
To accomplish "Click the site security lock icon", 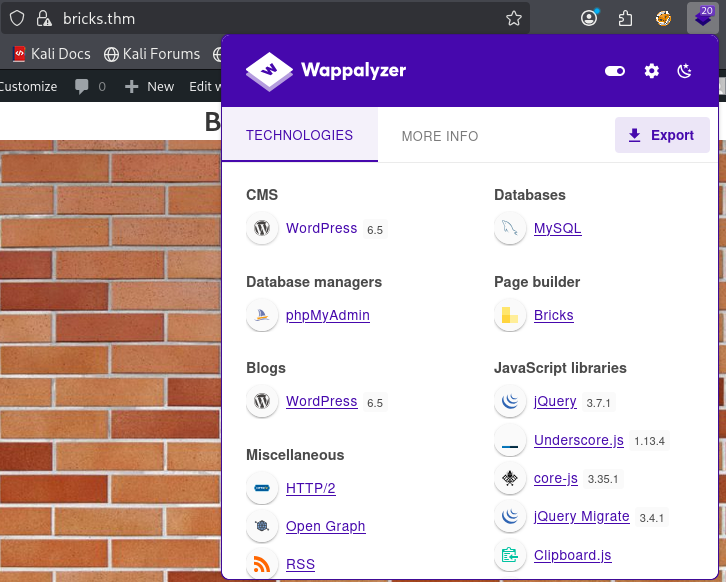I will click(x=42, y=18).
